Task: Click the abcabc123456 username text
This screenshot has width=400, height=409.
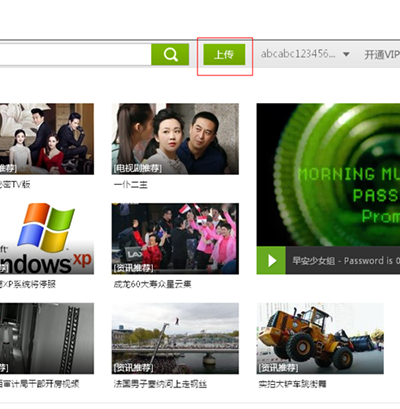Action: point(298,54)
